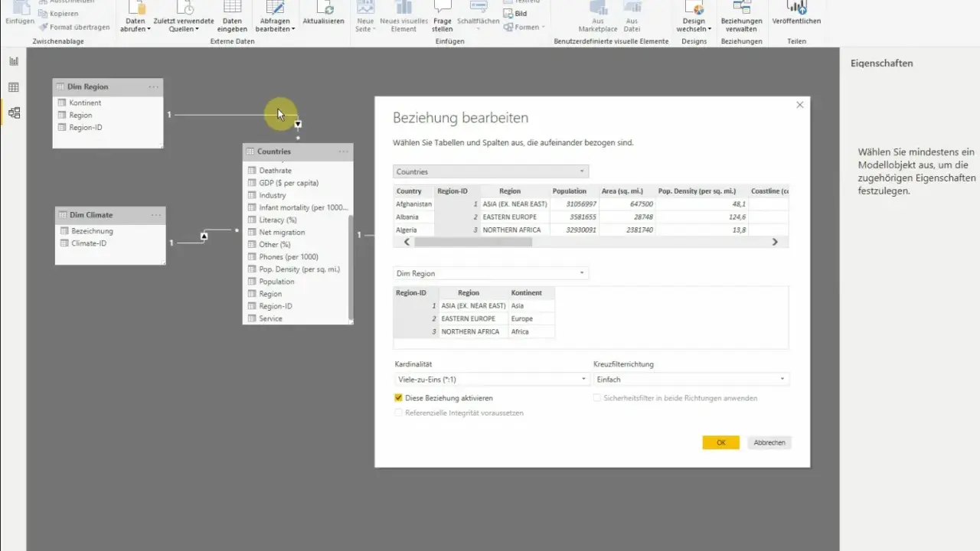Insert a Bild image
This screenshot has width=980, height=551.
[515, 14]
